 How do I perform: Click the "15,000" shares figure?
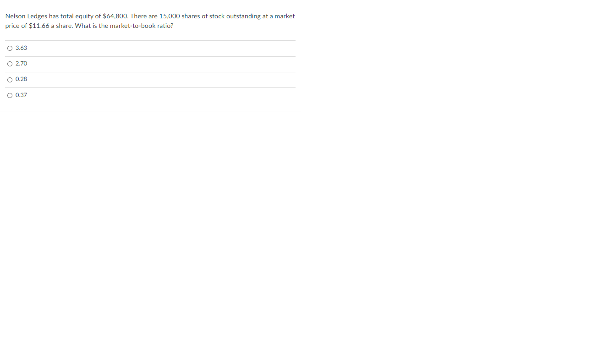(x=170, y=16)
